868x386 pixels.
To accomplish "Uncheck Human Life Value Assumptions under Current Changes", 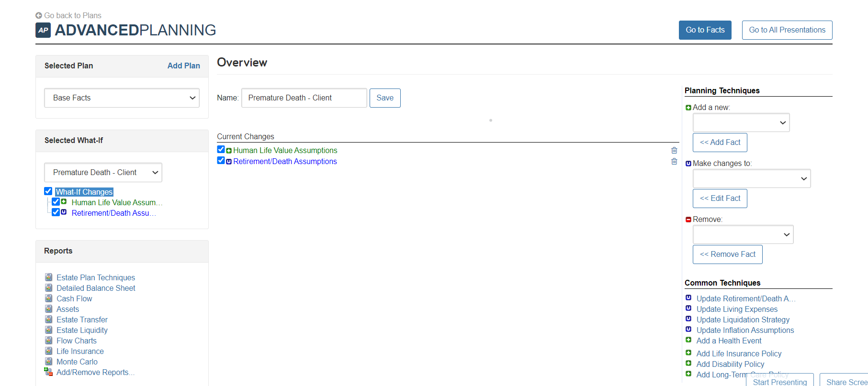I will click(221, 149).
